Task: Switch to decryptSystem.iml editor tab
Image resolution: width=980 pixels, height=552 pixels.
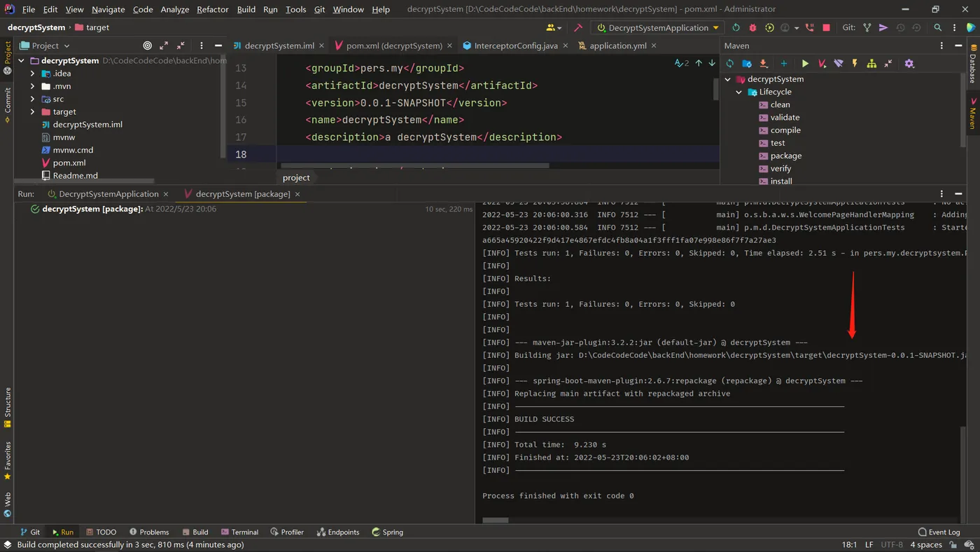Action: pyautogui.click(x=279, y=46)
